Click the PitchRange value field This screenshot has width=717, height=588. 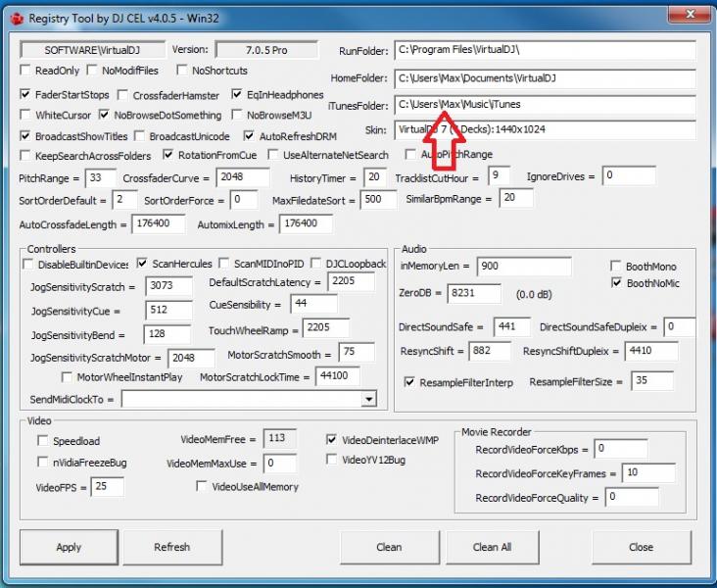coord(100,178)
